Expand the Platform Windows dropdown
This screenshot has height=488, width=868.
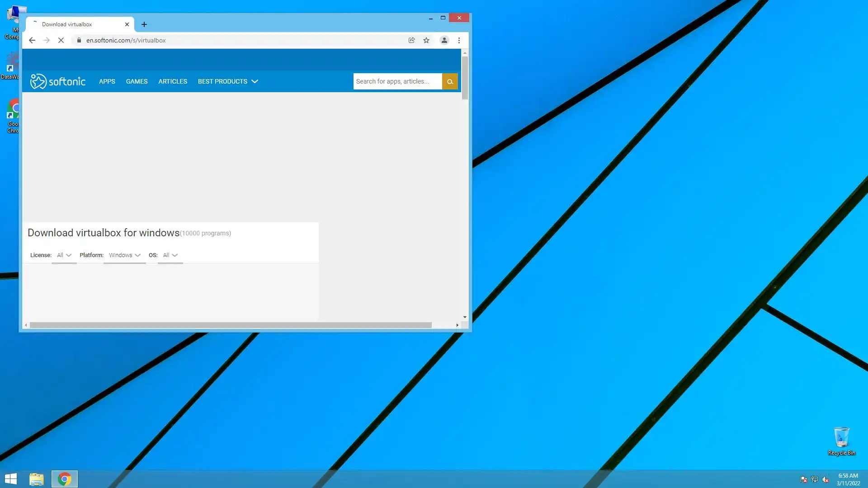(x=125, y=255)
